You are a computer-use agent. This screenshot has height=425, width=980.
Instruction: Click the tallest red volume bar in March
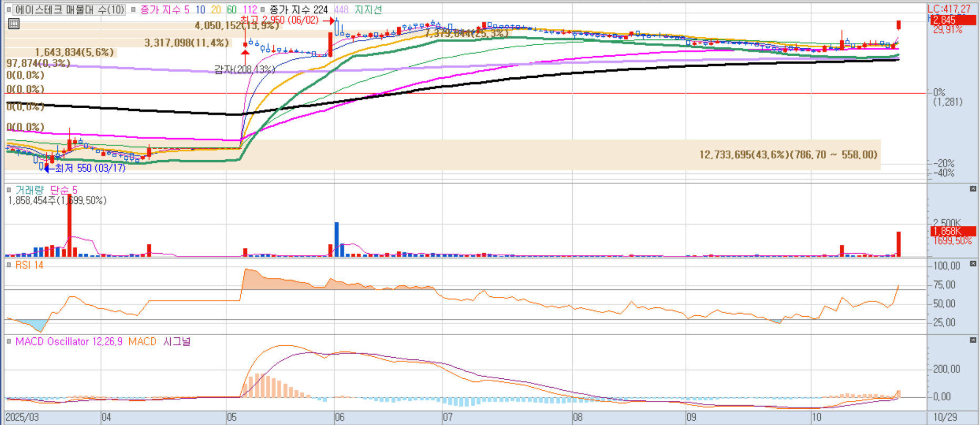tap(69, 224)
